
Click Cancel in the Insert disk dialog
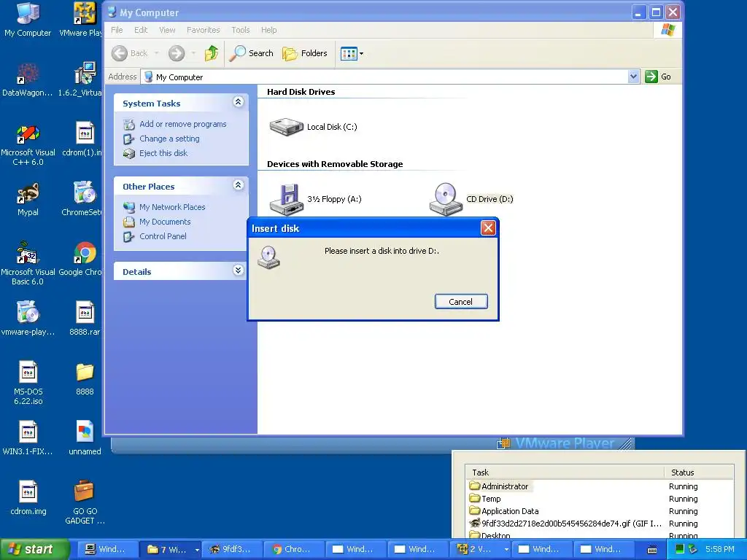461,301
